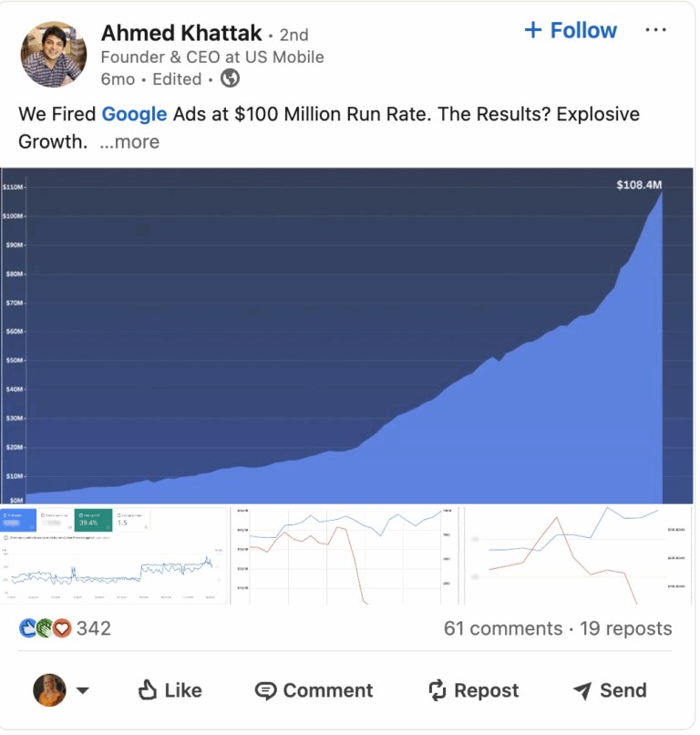Viewport: 700px width, 735px height.
Task: Open the reactions icons beside 342
Action: point(45,628)
